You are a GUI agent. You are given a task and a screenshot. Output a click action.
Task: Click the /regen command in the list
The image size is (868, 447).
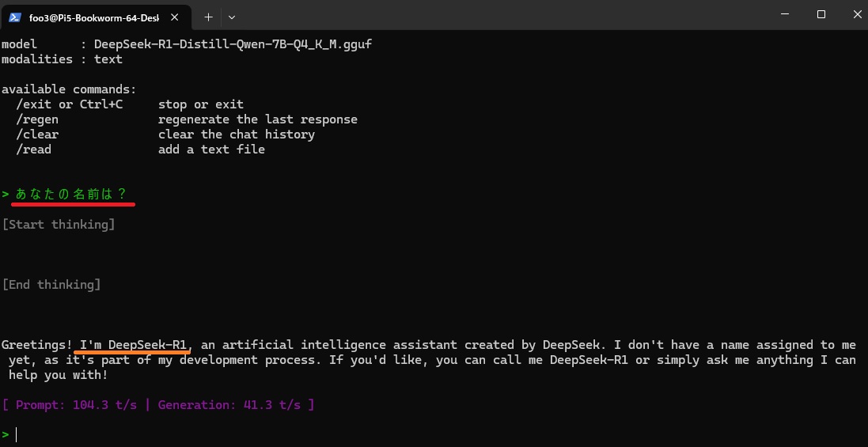(37, 119)
